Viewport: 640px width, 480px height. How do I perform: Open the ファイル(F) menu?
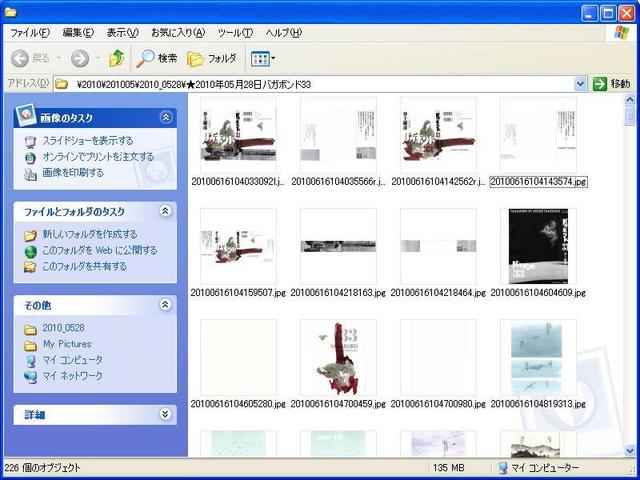(30, 33)
